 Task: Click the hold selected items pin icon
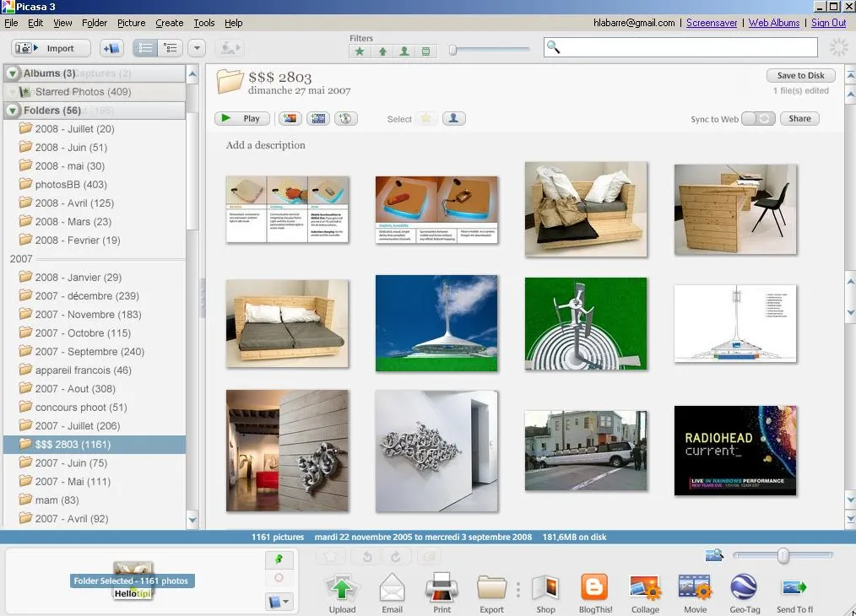pos(279,559)
